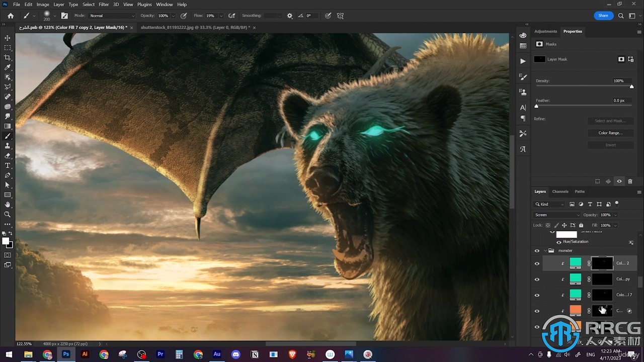Click the Feather slider handle

(x=536, y=106)
